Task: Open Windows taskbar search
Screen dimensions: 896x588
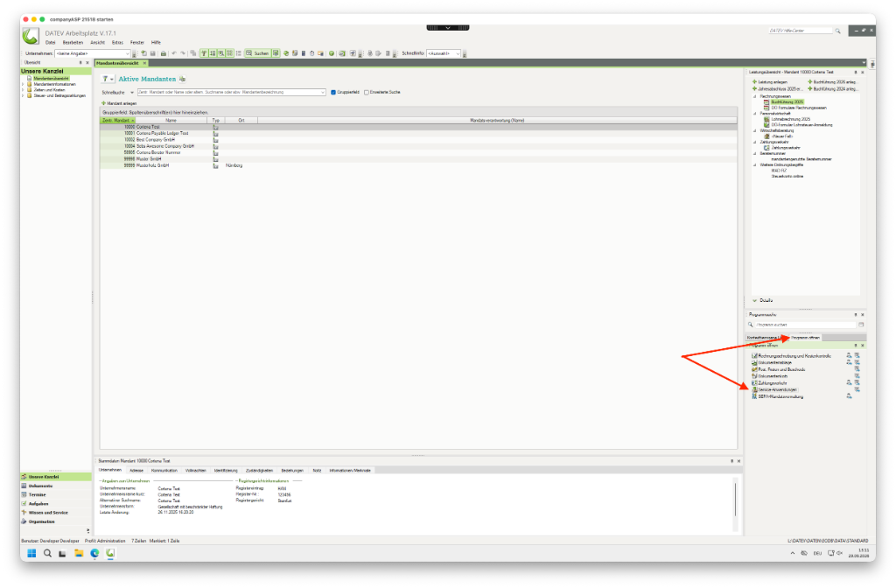Action: 47,553
